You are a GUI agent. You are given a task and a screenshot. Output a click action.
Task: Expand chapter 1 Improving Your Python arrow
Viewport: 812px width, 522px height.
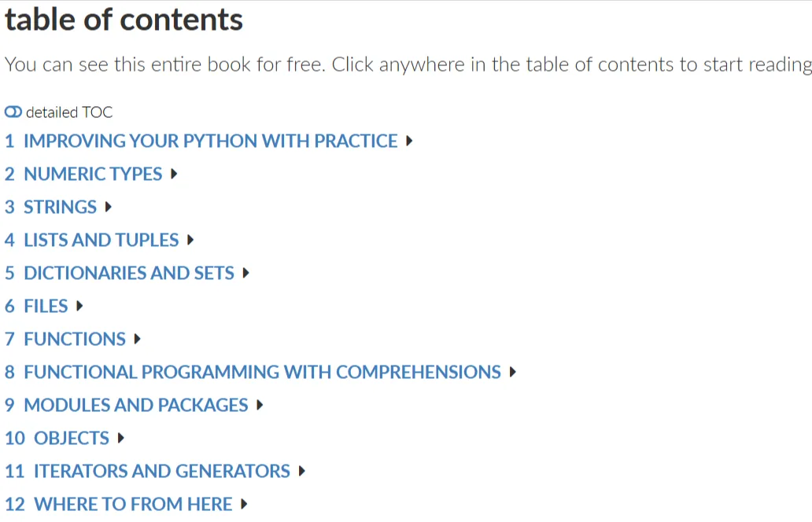click(x=409, y=141)
